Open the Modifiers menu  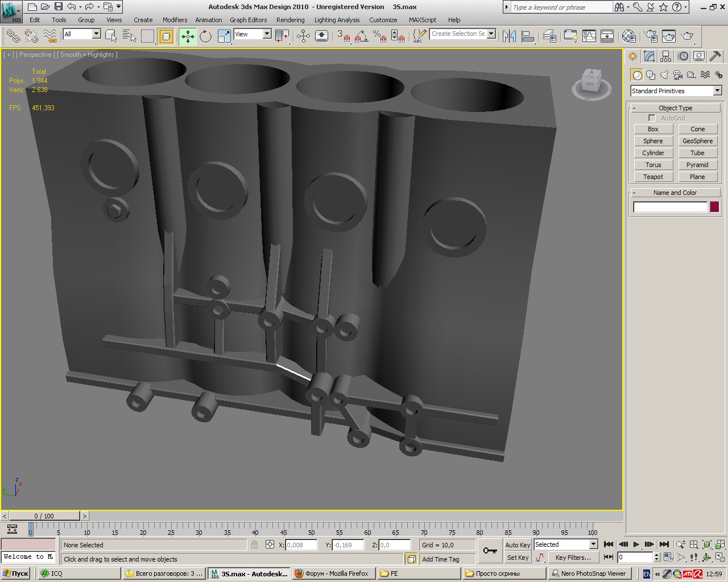pos(175,20)
